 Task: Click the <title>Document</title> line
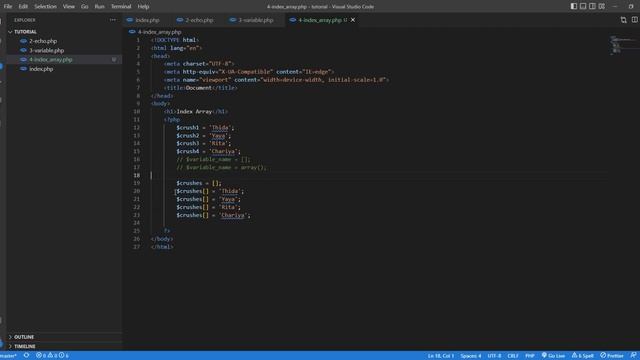point(200,88)
